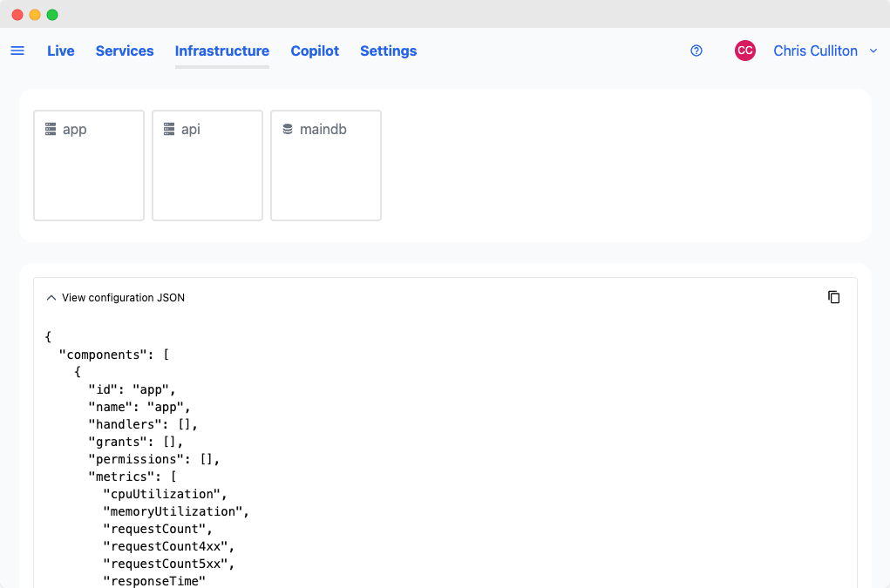Image resolution: width=890 pixels, height=588 pixels.
Task: Click the green macOS fullscreen button
Action: pos(52,15)
